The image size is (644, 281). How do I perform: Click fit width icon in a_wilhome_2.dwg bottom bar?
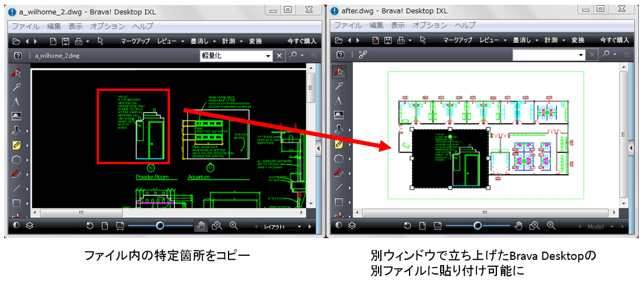120,226
